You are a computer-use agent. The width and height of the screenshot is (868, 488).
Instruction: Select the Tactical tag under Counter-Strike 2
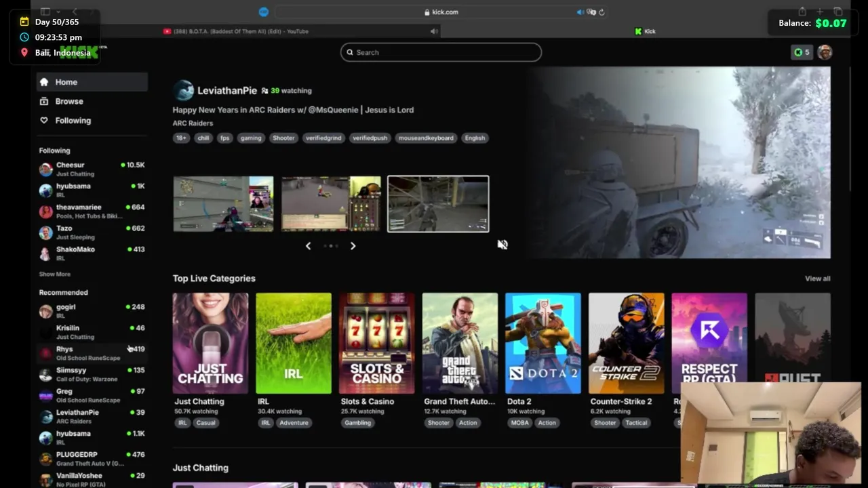(x=636, y=423)
